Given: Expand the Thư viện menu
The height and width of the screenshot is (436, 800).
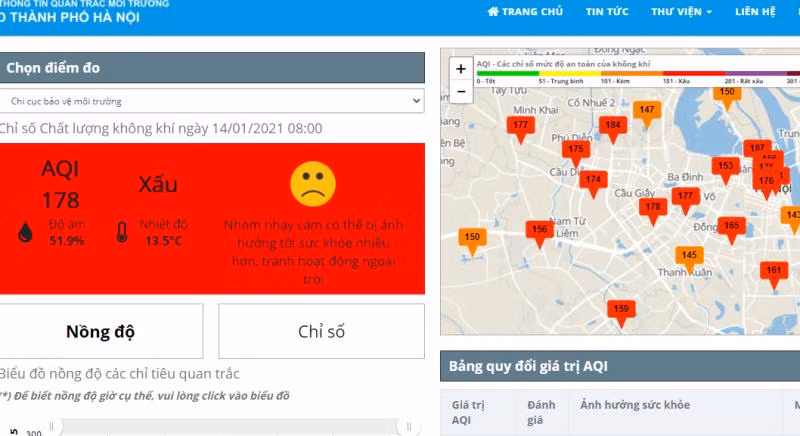Looking at the screenshot, I should [681, 12].
